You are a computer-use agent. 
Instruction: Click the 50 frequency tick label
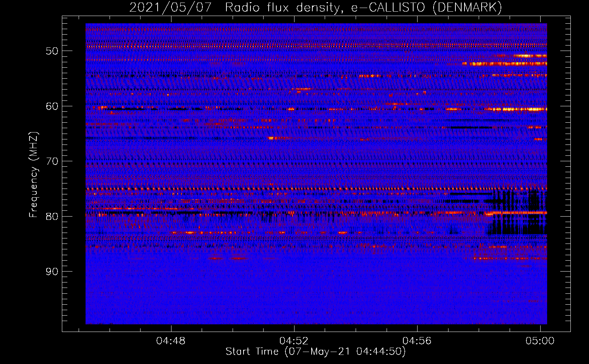pos(52,51)
